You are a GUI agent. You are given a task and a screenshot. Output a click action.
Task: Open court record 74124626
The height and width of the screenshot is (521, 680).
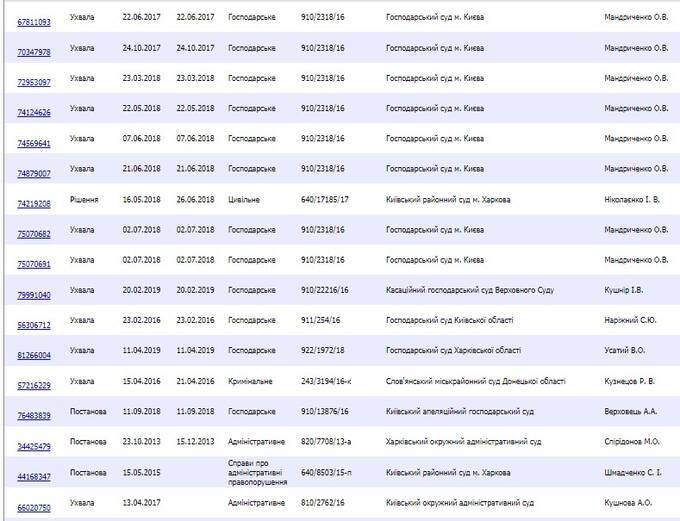point(34,112)
